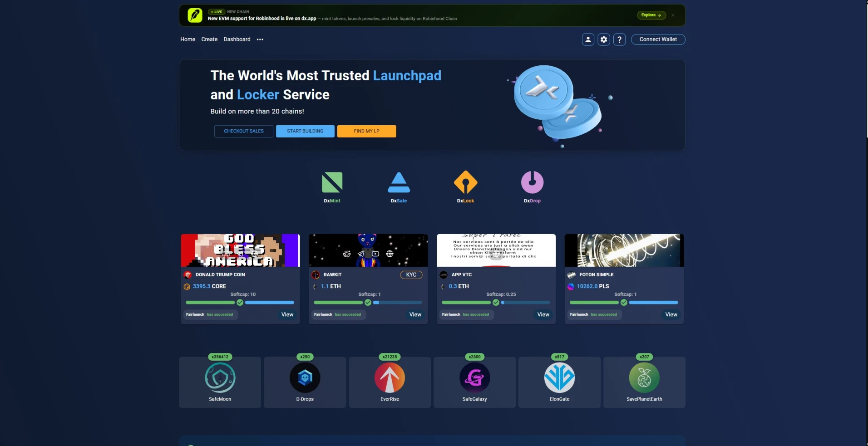The width and height of the screenshot is (868, 446).
Task: Select the ElonGate token logo
Action: [559, 377]
